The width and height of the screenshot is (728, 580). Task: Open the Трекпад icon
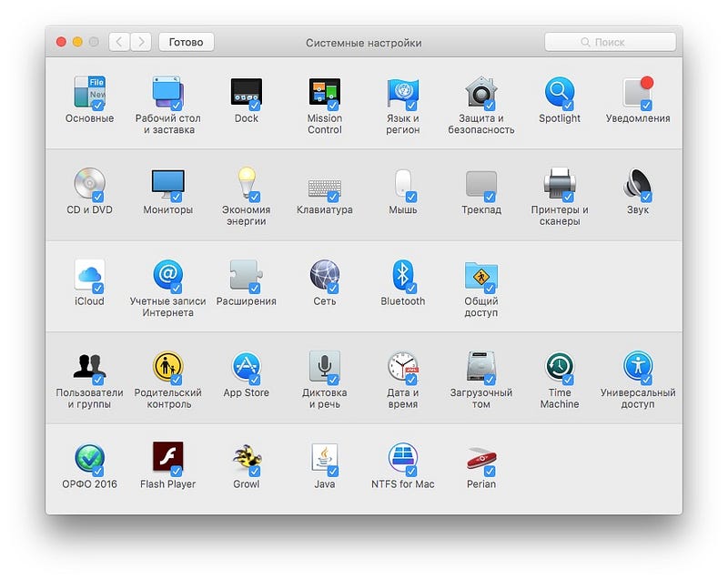pos(481,185)
